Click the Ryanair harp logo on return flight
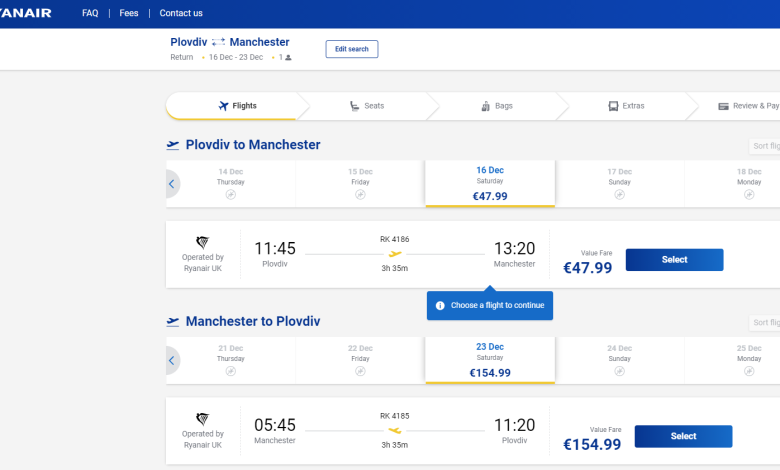Viewport: 780px width, 470px height. click(202, 419)
